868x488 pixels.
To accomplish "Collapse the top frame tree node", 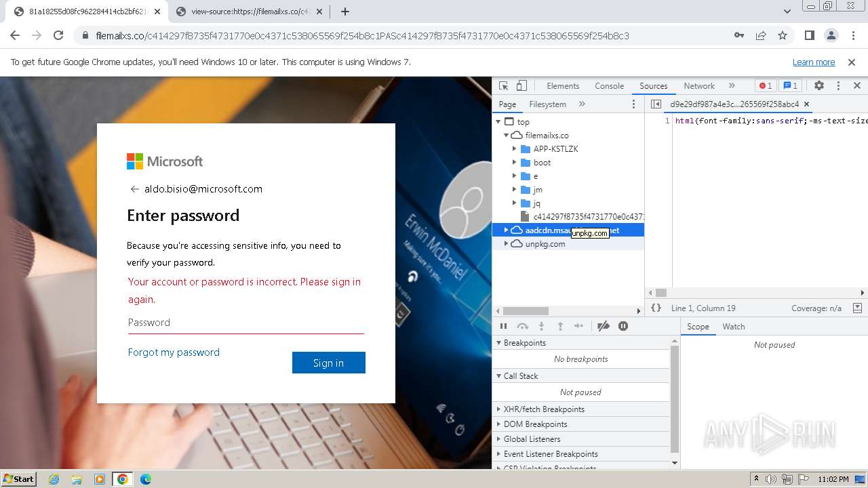I will click(498, 122).
